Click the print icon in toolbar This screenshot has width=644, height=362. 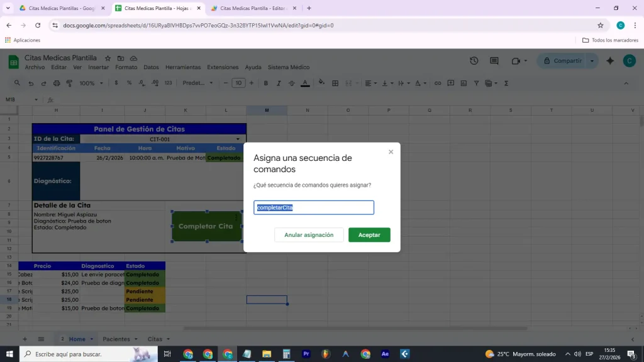57,83
